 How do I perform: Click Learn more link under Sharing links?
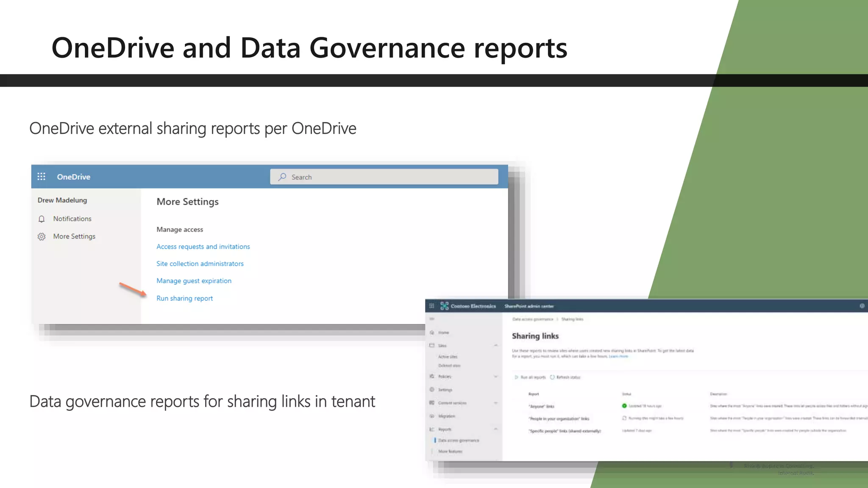618,357
